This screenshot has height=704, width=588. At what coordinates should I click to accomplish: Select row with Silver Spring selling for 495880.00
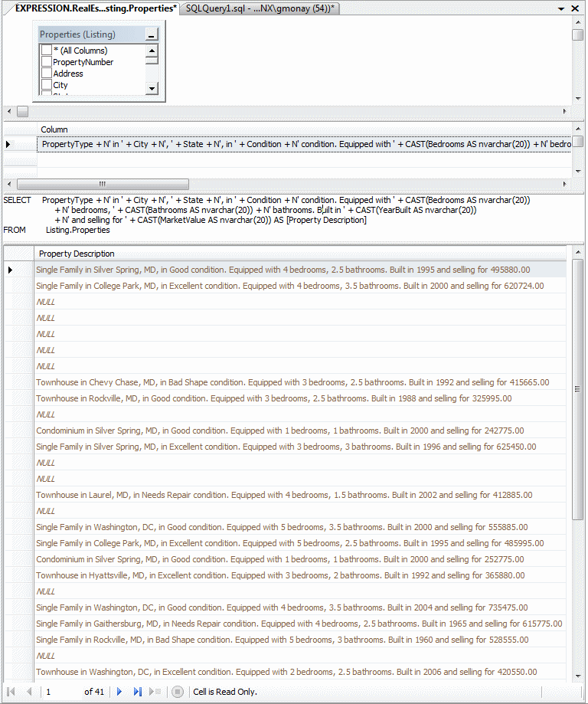coord(300,270)
